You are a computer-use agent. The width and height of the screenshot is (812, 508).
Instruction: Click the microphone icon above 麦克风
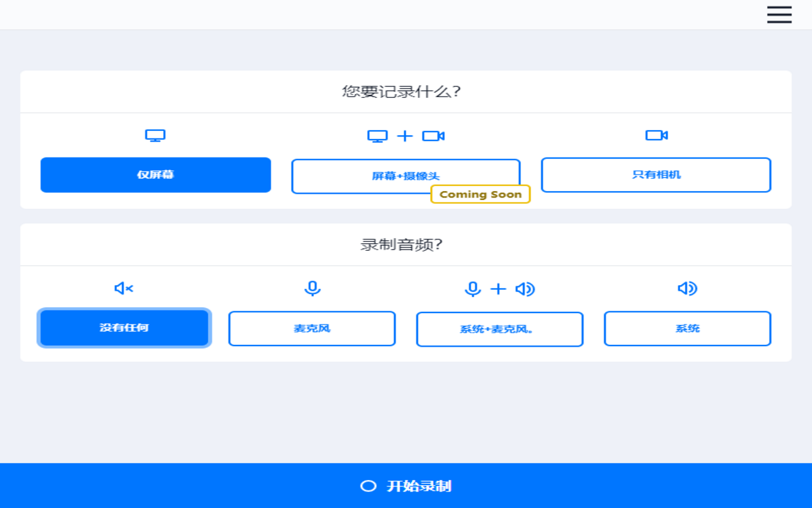(312, 289)
